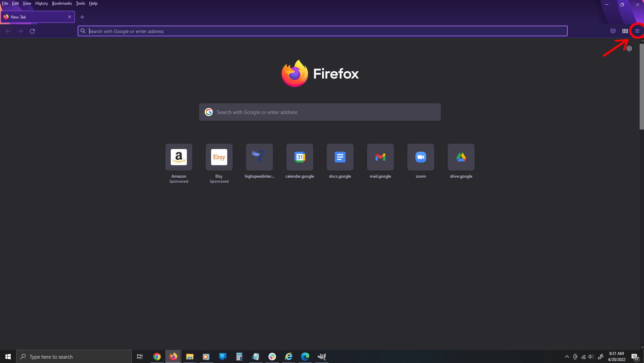Select the New Tab tab
Viewport: 644px width, 363px height.
click(x=38, y=17)
